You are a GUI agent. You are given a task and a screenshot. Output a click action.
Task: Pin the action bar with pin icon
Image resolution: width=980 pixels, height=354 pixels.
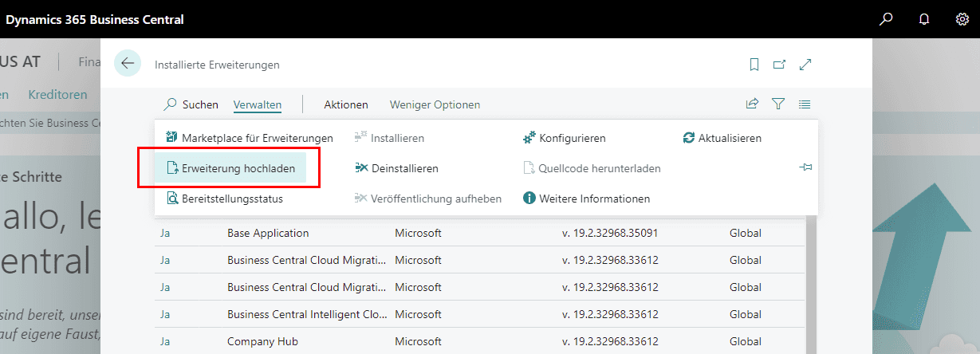pyautogui.click(x=805, y=167)
